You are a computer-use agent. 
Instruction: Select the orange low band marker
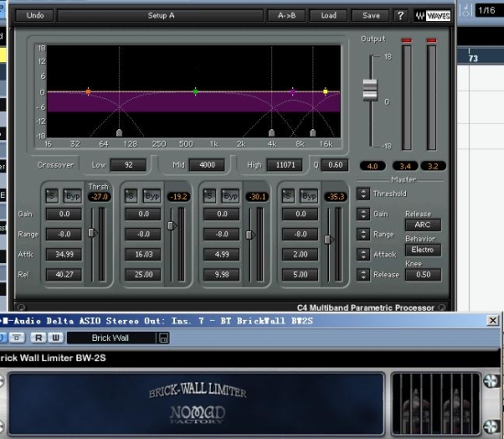[x=88, y=92]
